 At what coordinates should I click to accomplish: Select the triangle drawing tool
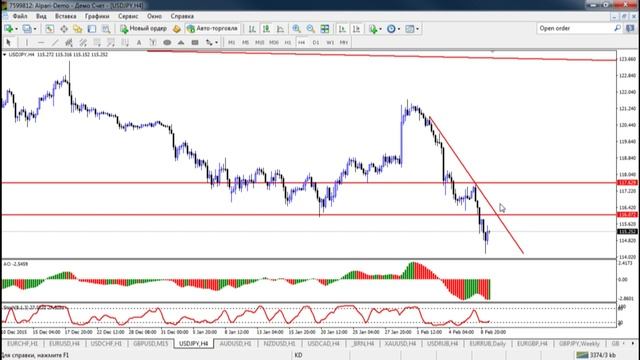[x=181, y=42]
